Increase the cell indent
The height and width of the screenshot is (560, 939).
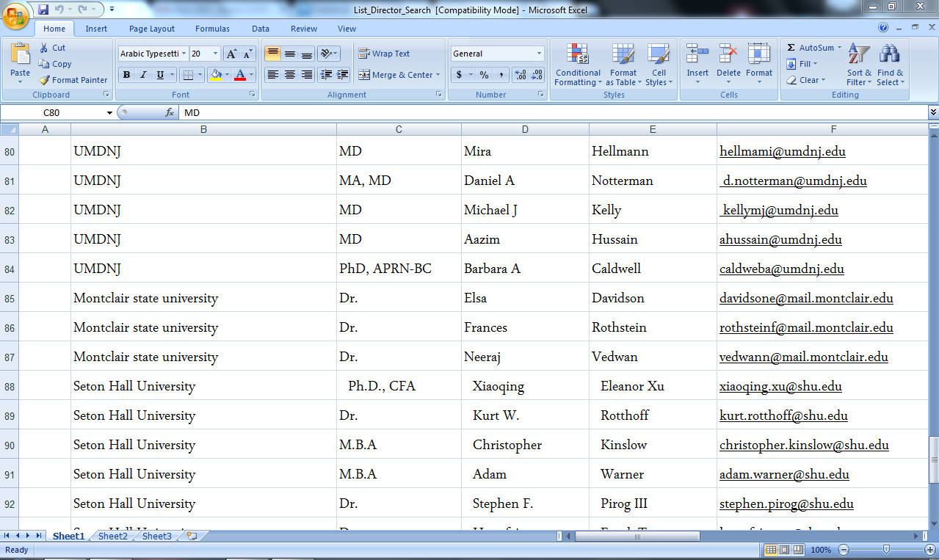point(342,75)
